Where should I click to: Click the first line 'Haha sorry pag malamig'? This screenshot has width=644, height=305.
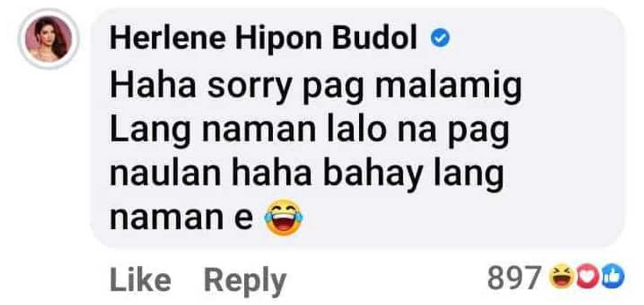click(316, 87)
